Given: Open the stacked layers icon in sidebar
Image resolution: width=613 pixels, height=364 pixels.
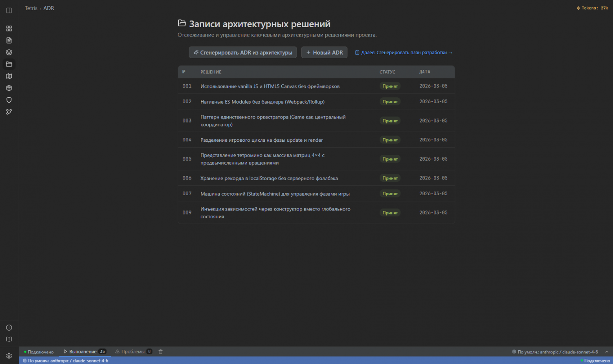Looking at the screenshot, I should [9, 52].
